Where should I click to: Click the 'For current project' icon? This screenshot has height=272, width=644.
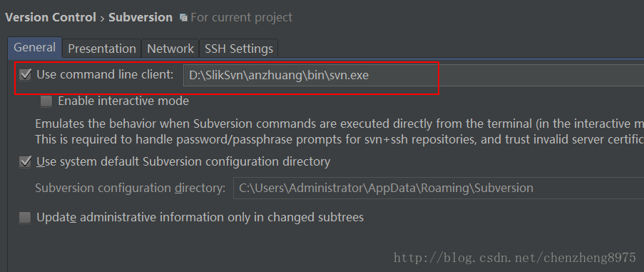183,18
